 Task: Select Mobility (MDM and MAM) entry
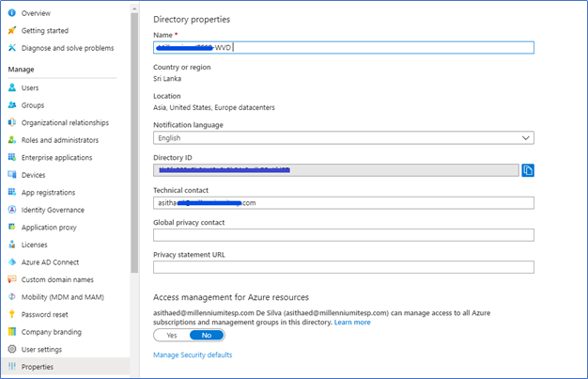[x=63, y=297]
